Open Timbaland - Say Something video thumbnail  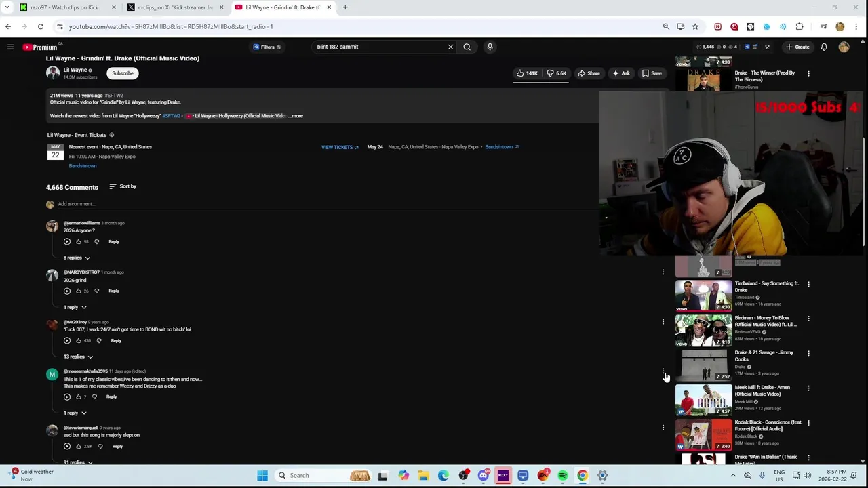(704, 295)
